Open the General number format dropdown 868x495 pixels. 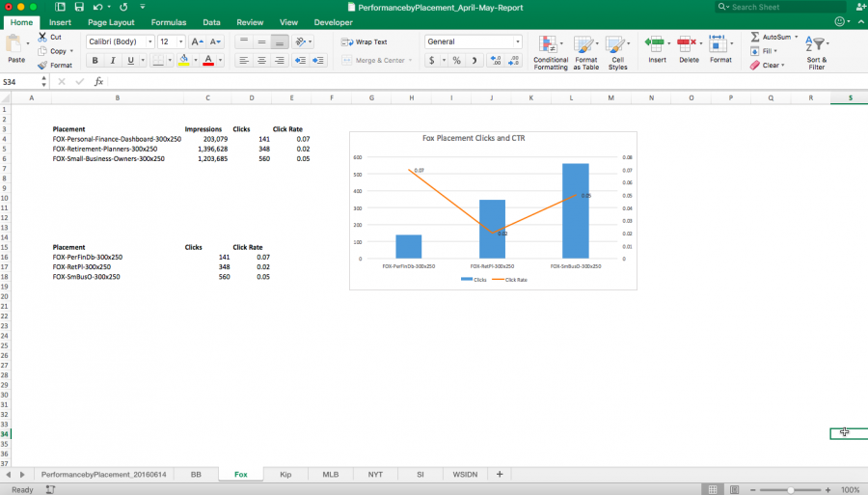point(518,41)
